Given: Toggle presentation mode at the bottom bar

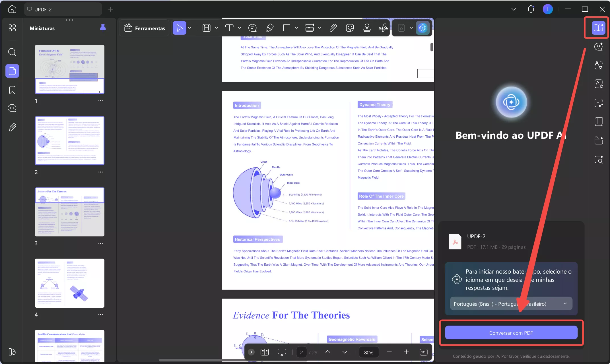Looking at the screenshot, I should pos(282,352).
